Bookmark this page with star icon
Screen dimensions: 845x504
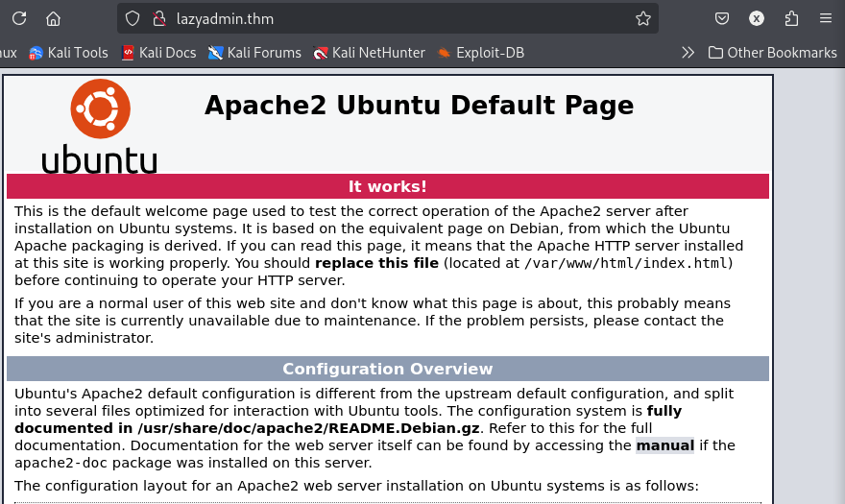643,19
